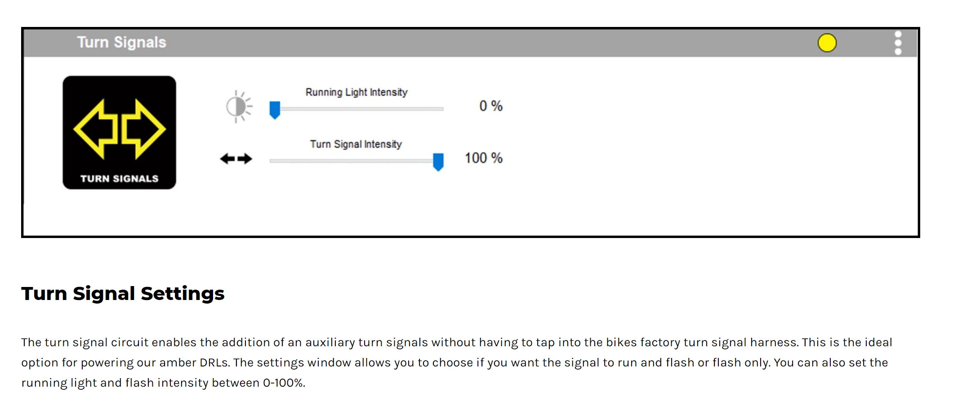Click the right-pointing black arrow icon
980x419 pixels.
(x=245, y=159)
